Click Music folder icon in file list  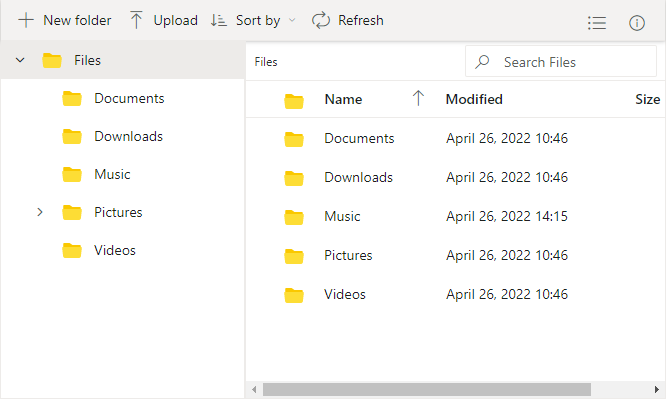pos(294,217)
